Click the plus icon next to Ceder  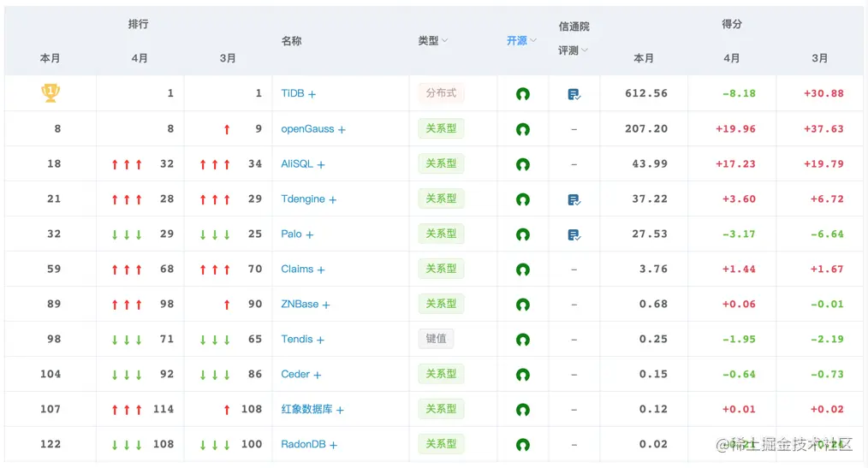[318, 375]
